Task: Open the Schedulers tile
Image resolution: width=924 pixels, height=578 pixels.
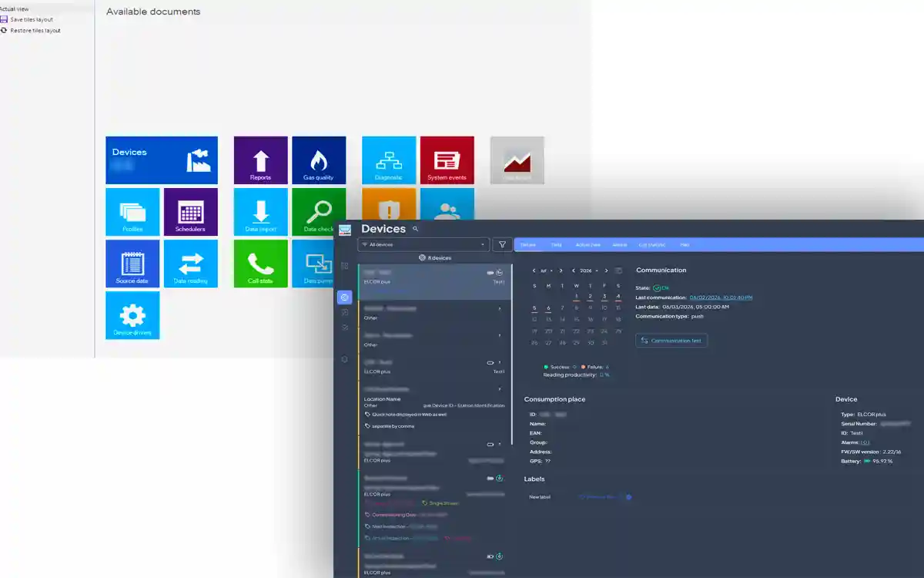Action: point(191,212)
